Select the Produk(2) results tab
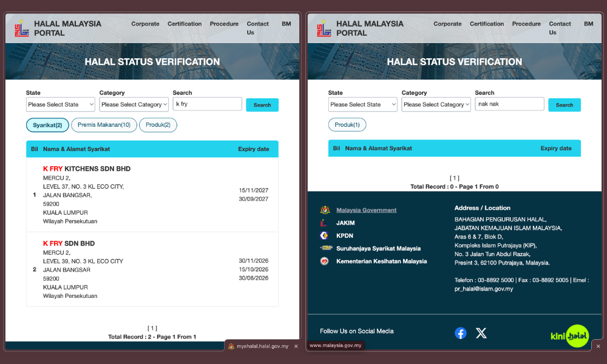607x364 pixels. click(158, 125)
